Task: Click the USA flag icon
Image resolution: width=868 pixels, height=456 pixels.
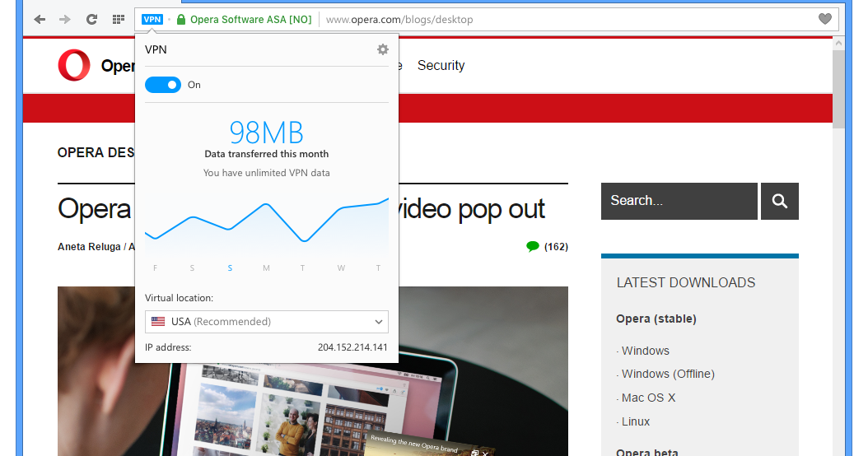Action: (x=158, y=322)
